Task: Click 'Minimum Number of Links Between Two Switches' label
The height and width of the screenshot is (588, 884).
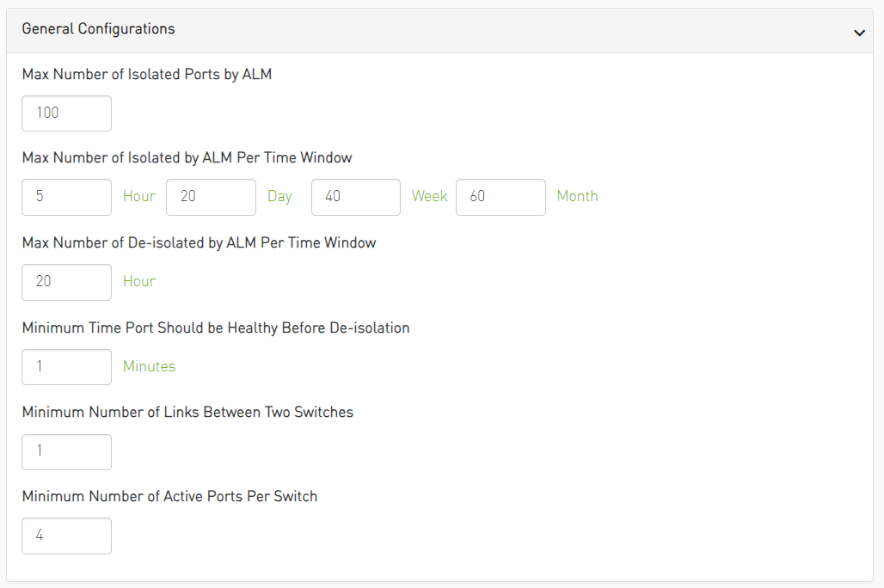Action: click(187, 413)
